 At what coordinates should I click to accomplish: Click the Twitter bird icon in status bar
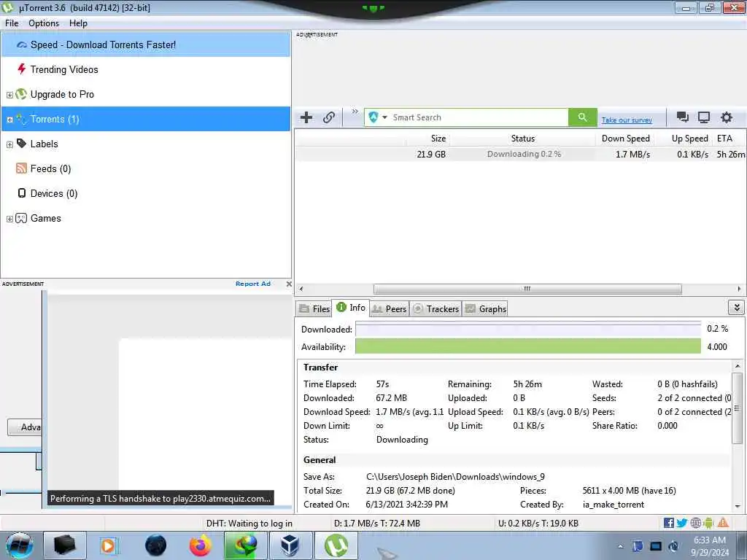click(682, 523)
